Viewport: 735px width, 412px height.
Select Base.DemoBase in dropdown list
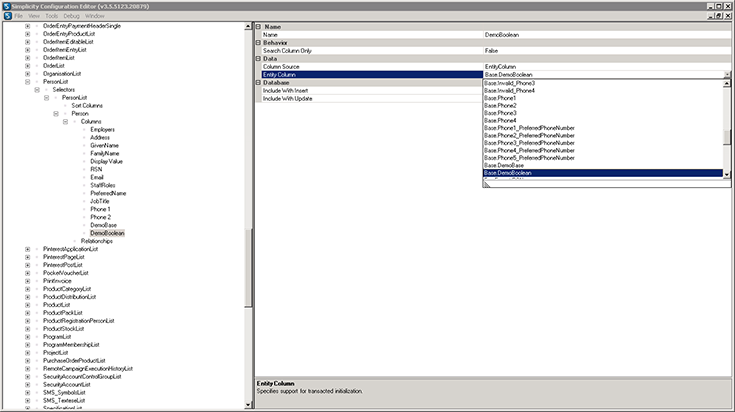(x=504, y=165)
